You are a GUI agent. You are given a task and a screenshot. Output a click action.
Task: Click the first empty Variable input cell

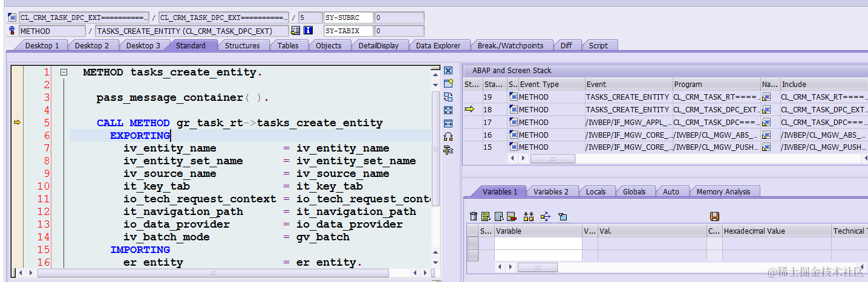[x=538, y=243]
